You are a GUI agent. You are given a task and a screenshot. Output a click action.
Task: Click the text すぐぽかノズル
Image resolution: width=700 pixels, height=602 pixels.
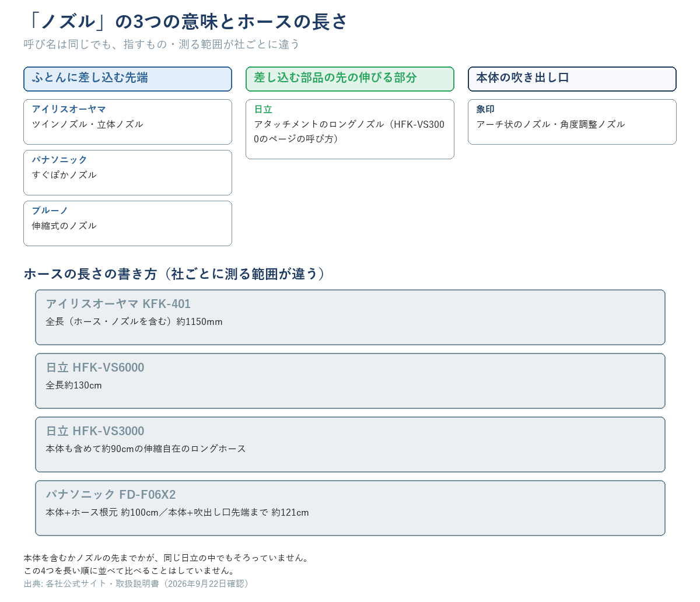[x=64, y=175]
